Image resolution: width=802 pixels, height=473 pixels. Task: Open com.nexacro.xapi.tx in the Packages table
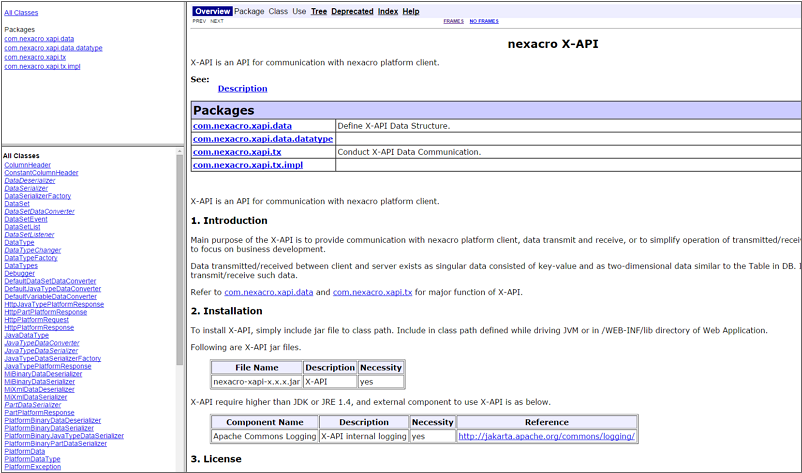point(237,152)
